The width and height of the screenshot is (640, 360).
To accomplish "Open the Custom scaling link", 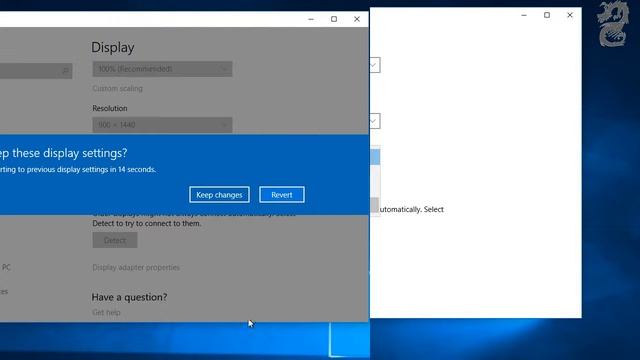I will 118,89.
